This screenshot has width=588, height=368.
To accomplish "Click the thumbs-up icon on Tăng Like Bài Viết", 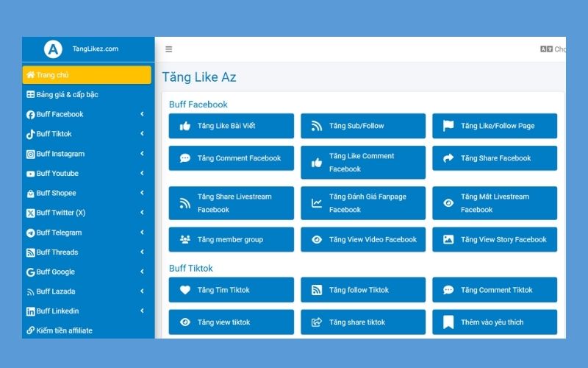I will click(185, 126).
